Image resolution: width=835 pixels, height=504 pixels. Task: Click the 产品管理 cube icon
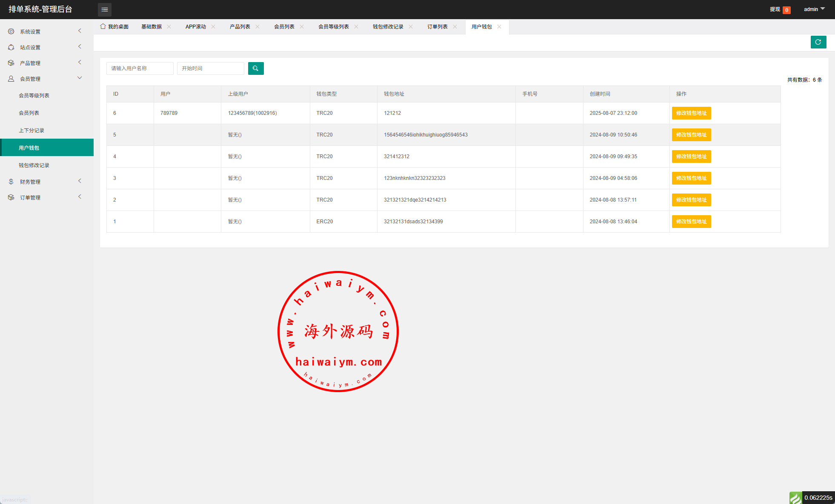[11, 63]
